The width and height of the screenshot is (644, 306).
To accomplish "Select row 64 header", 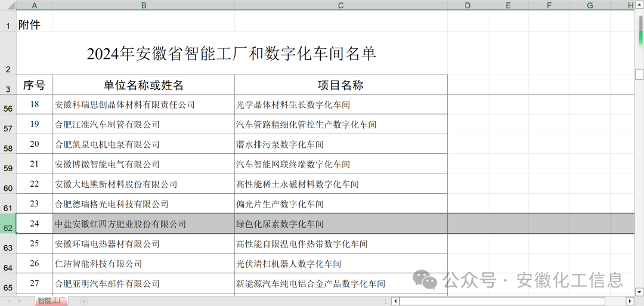I will point(8,264).
